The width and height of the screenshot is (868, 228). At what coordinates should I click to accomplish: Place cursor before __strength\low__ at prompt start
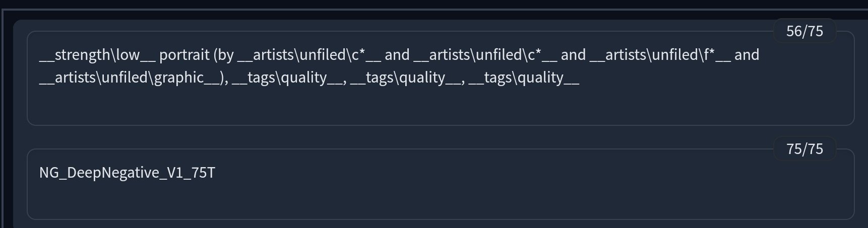tap(39, 55)
